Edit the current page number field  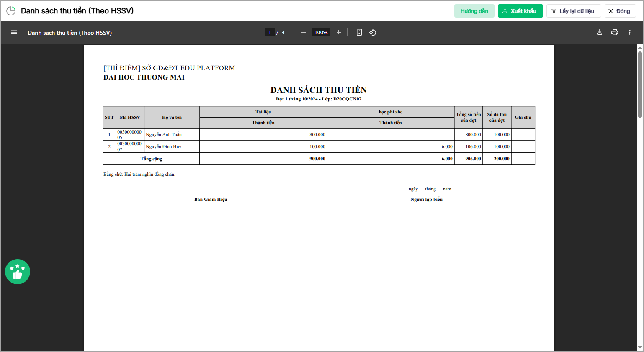click(x=270, y=32)
